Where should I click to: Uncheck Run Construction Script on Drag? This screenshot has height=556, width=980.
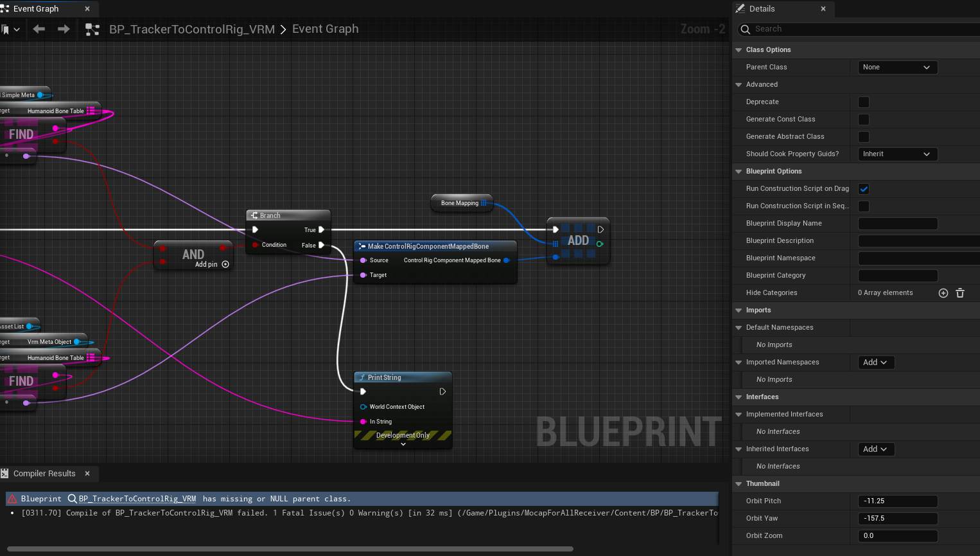[864, 188]
